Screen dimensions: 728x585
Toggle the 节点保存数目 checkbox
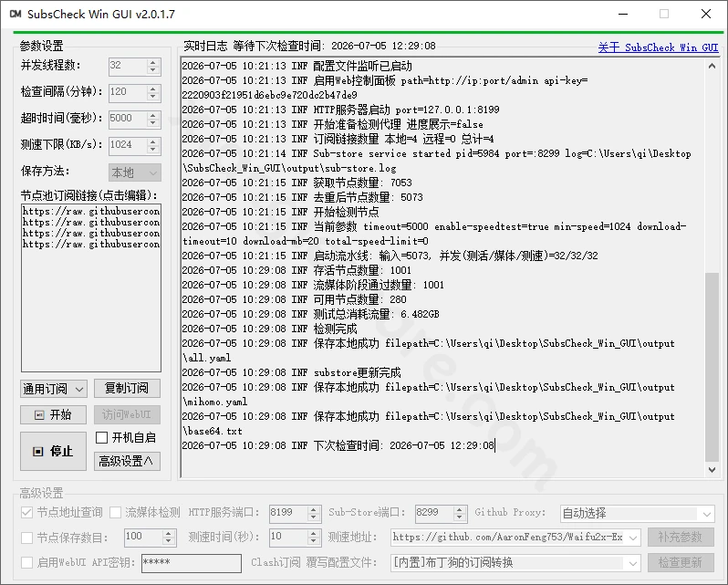tap(27, 538)
